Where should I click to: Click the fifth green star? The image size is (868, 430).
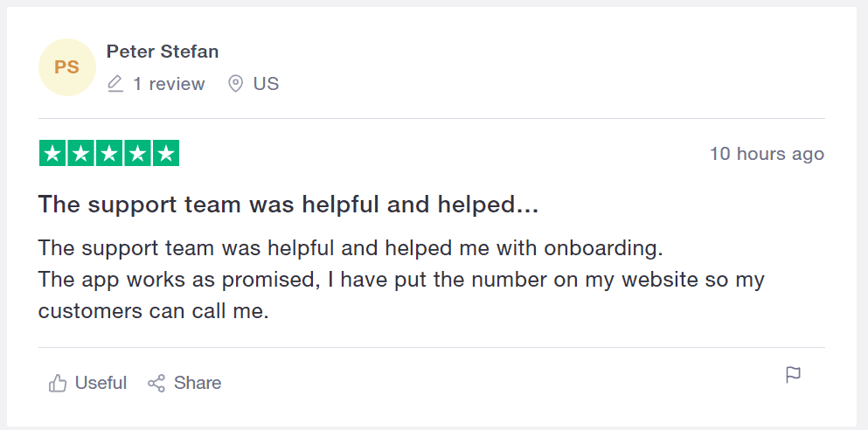[x=166, y=153]
